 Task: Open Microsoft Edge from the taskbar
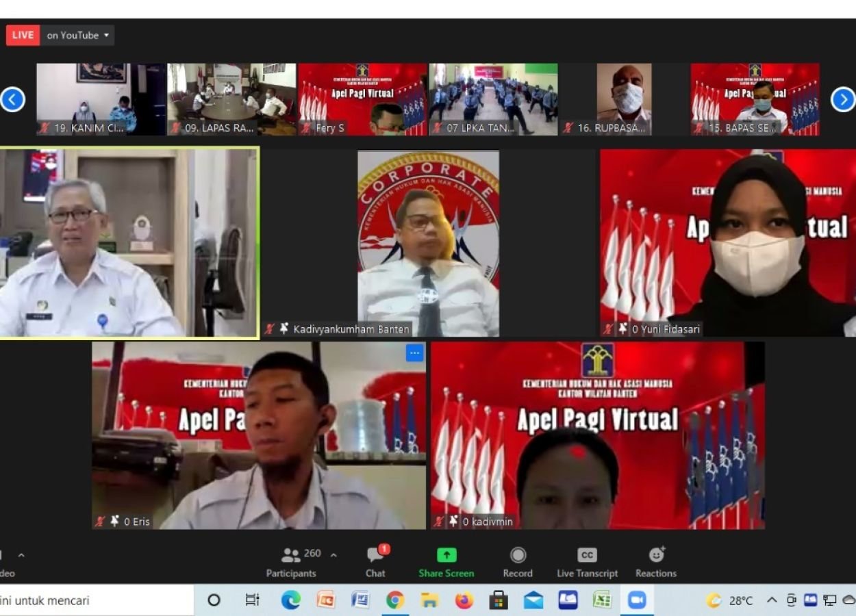[x=290, y=600]
